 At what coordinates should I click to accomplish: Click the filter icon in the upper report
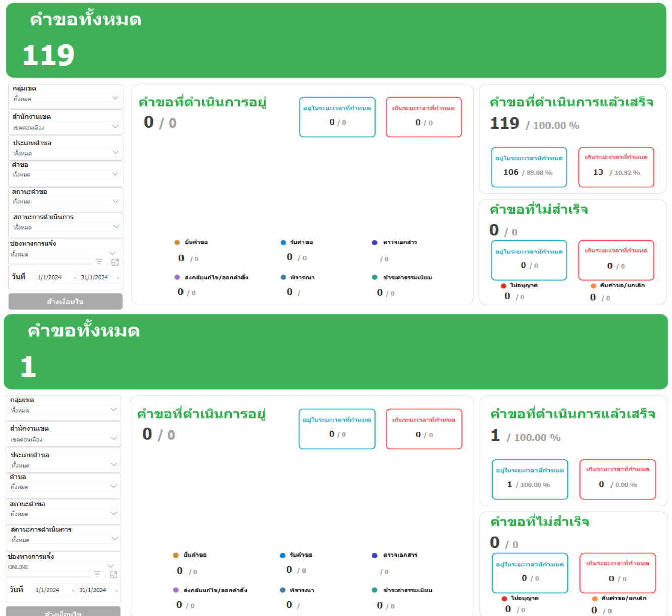coord(99,261)
